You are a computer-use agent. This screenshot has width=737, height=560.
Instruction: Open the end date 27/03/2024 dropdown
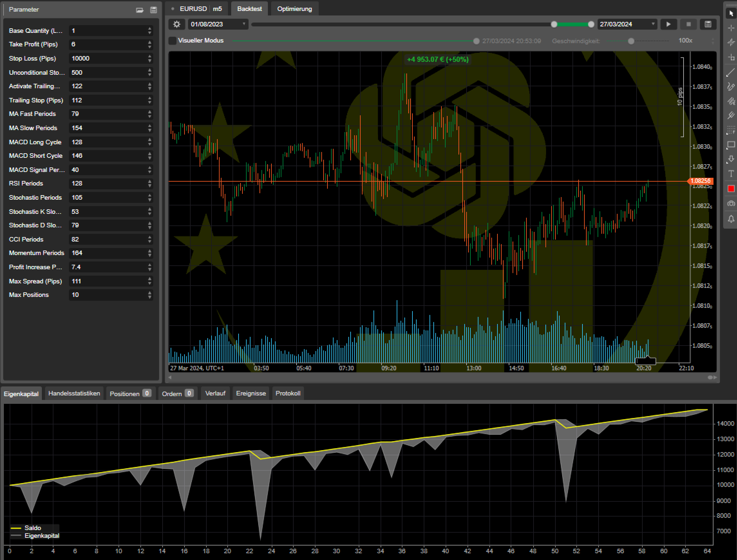627,24
